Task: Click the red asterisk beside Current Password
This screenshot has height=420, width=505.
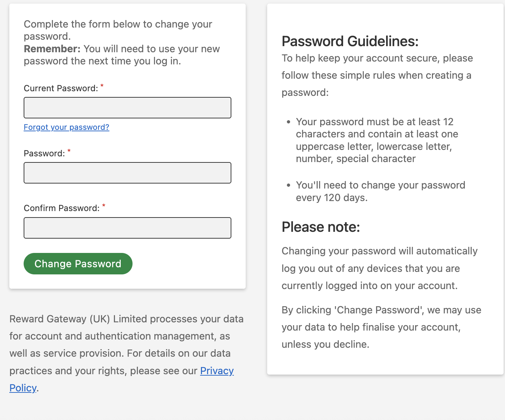Action: (102, 86)
